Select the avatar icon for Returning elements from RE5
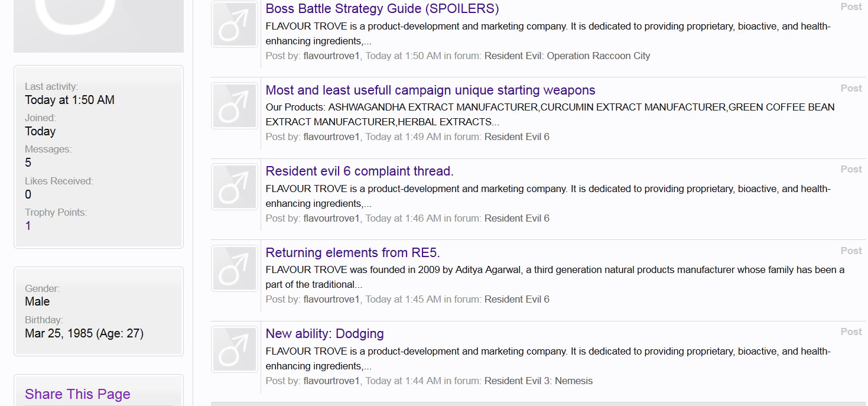Viewport: 868px width, 406px height. (235, 268)
